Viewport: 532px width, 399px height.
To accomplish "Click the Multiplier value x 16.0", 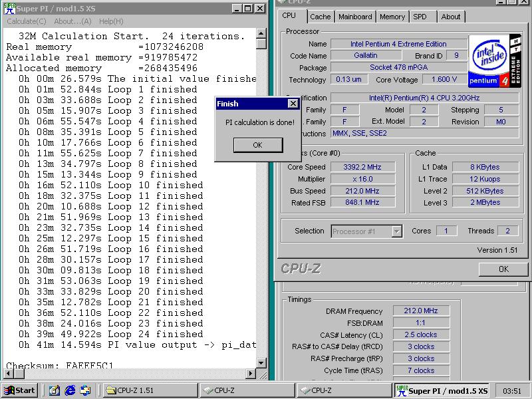I will click(x=362, y=179).
